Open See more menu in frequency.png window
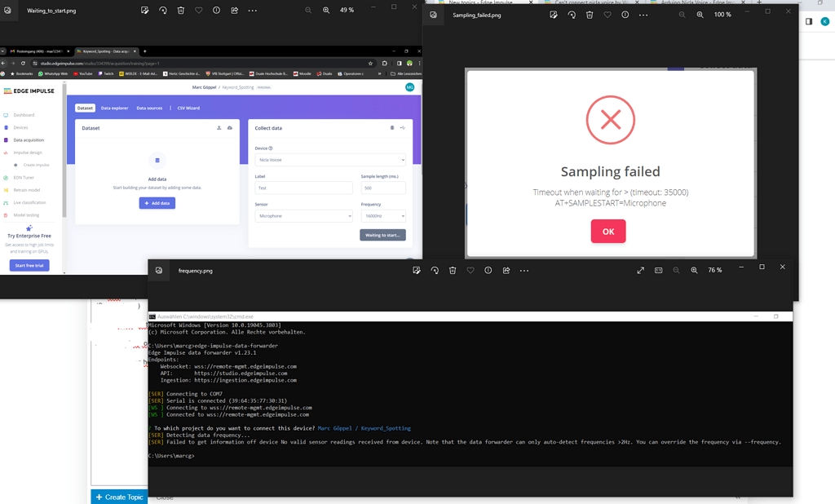835x504 pixels. click(x=524, y=270)
